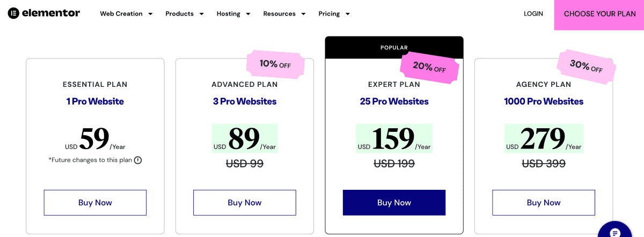Expand the Web Creation dropdown arrow

pos(150,14)
